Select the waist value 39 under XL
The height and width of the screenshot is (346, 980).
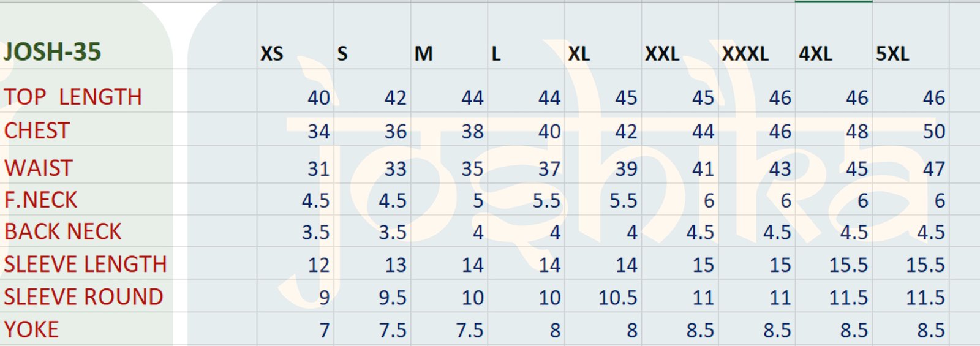pyautogui.click(x=626, y=168)
